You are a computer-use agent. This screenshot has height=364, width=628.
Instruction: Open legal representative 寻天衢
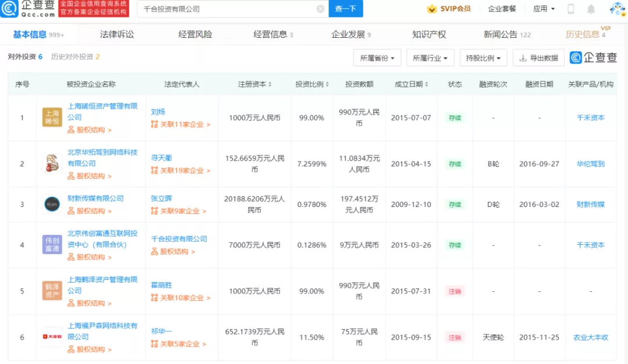162,158
